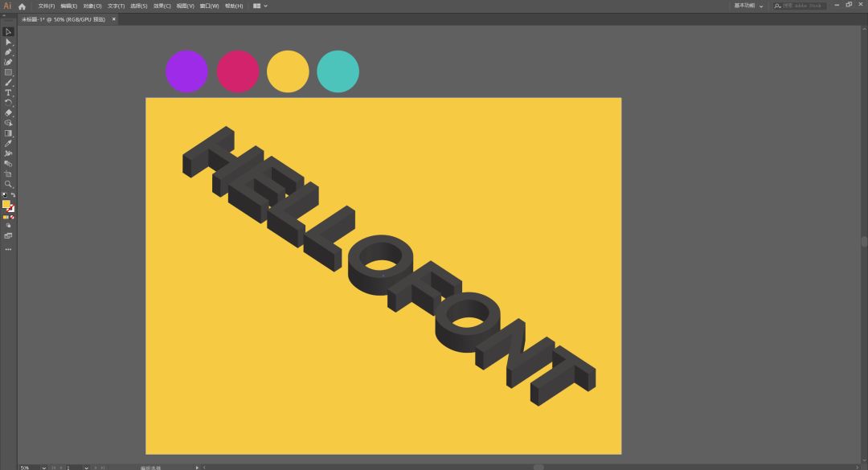Close the 未标题-1 document tab

click(113, 18)
